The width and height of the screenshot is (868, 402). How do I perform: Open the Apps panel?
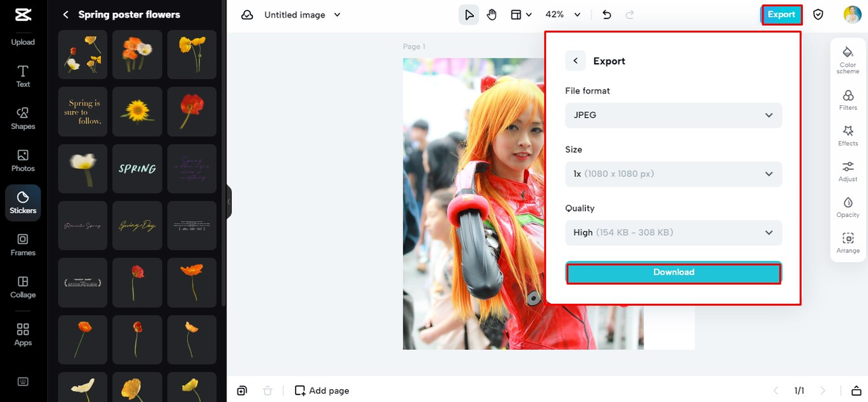tap(22, 334)
